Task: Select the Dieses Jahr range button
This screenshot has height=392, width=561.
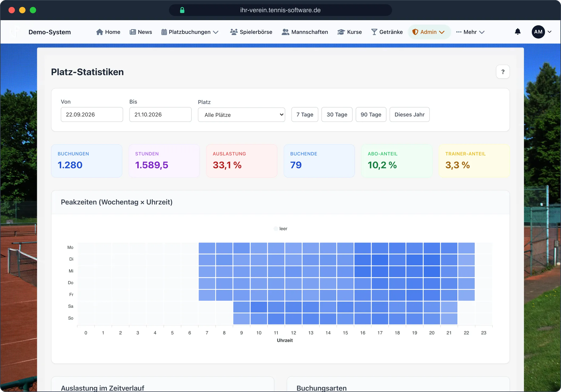Action: click(409, 114)
